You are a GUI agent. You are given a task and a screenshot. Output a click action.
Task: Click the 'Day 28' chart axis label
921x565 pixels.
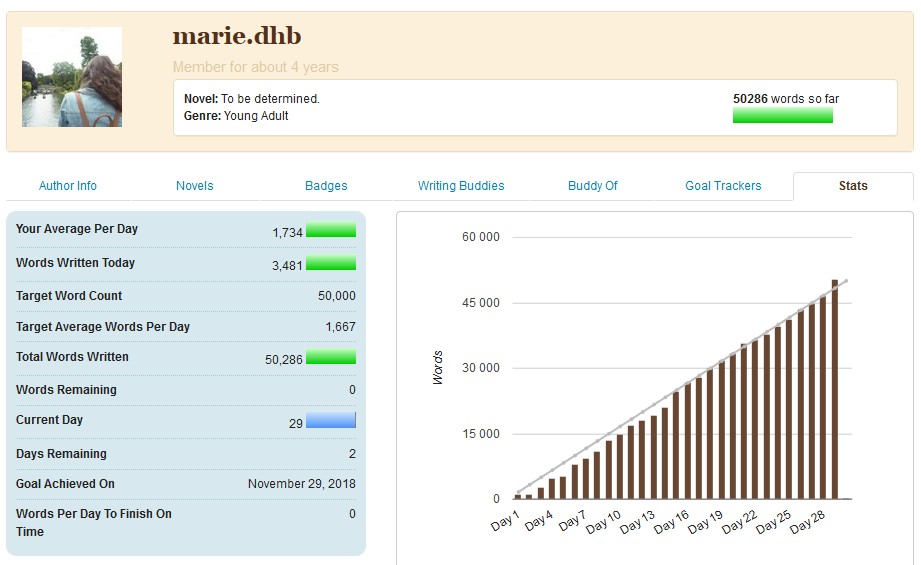click(x=808, y=522)
